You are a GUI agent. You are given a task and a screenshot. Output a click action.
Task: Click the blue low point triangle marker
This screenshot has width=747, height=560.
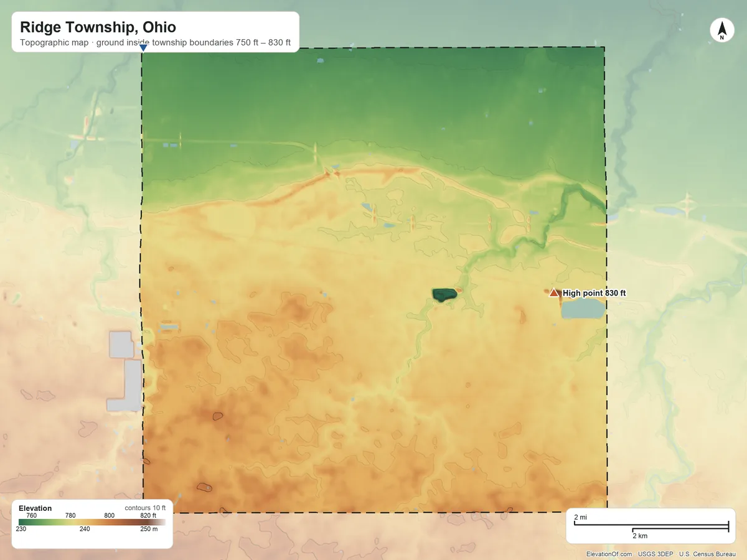pos(143,47)
